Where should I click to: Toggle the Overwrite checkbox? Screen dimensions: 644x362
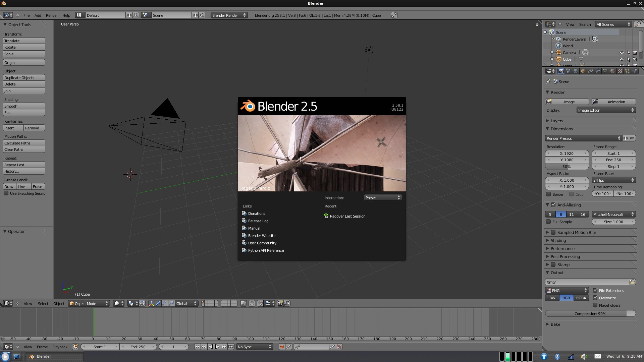595,298
